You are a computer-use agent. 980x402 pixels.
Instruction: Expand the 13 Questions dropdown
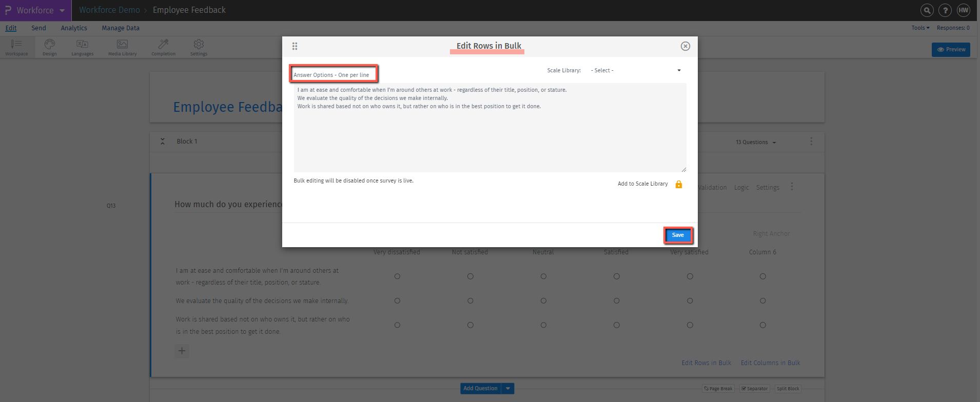click(x=756, y=142)
